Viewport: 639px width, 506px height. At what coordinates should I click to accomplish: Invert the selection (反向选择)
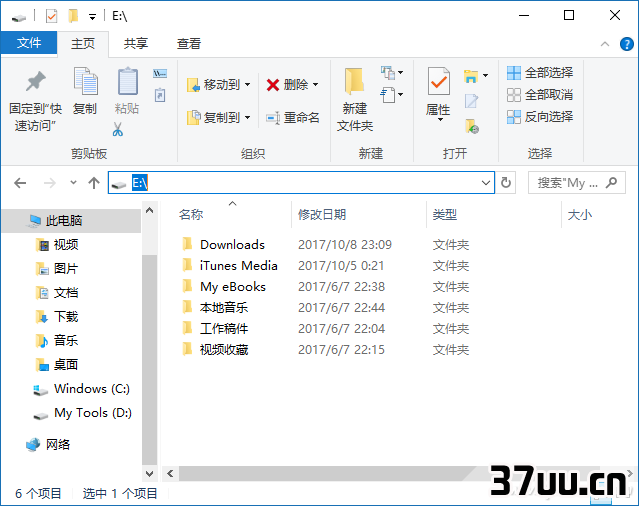pos(540,117)
